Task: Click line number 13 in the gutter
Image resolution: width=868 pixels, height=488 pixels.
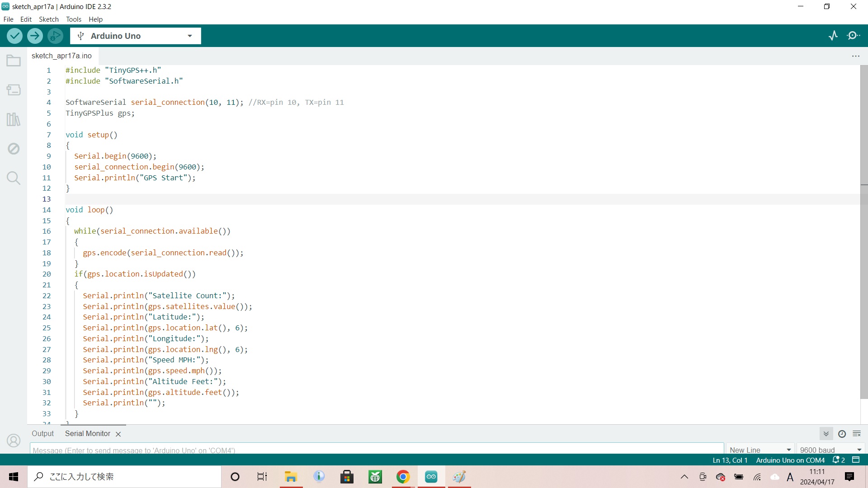Action: tap(47, 199)
